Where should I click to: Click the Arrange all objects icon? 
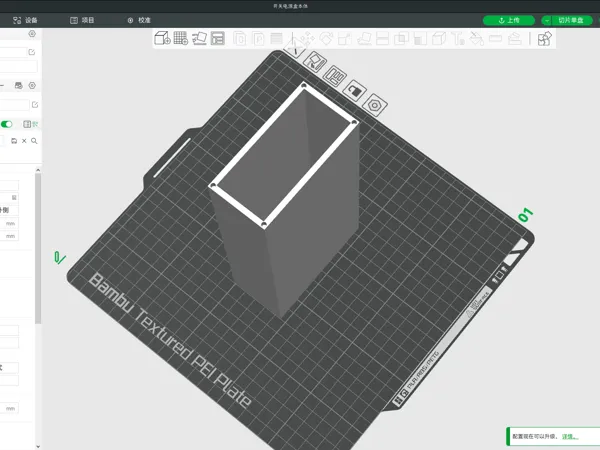[218, 38]
